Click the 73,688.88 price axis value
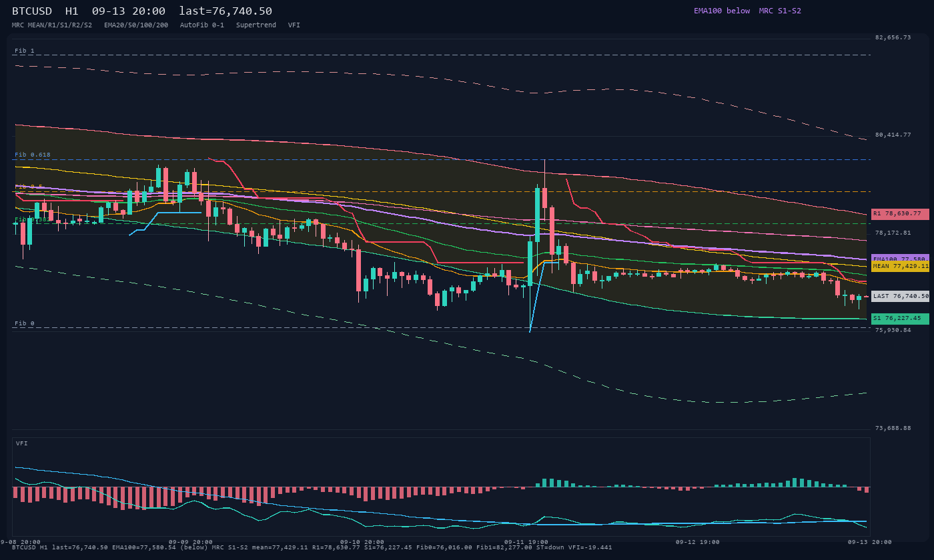The height and width of the screenshot is (560, 934). point(893,428)
